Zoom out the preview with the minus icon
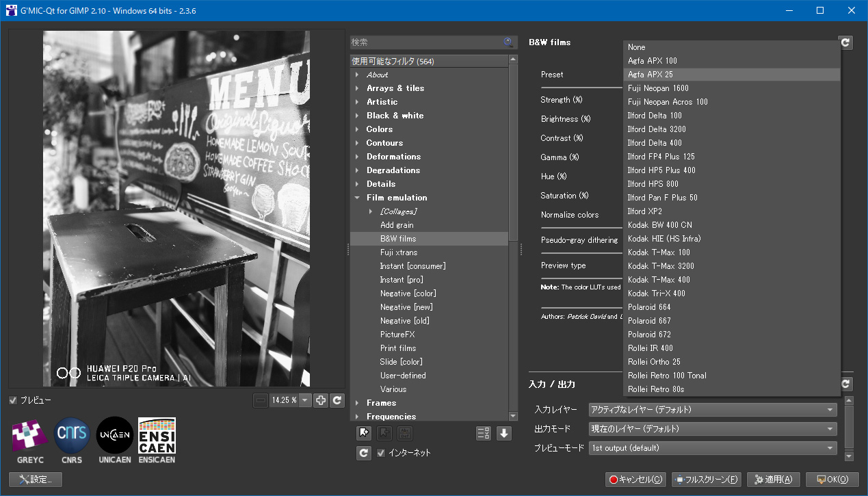Screen dimensions: 868x496 [x=261, y=401]
